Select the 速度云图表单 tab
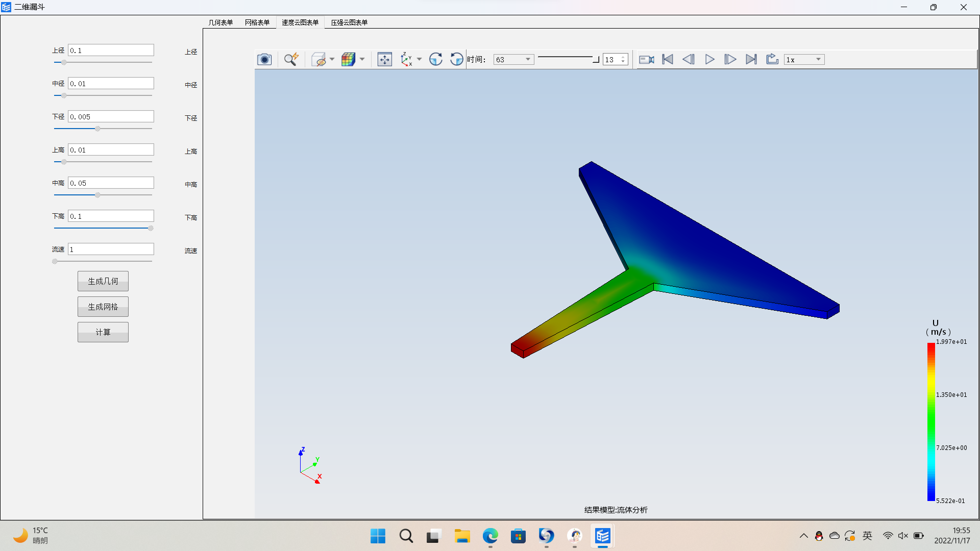This screenshot has height=551, width=980. pos(300,22)
